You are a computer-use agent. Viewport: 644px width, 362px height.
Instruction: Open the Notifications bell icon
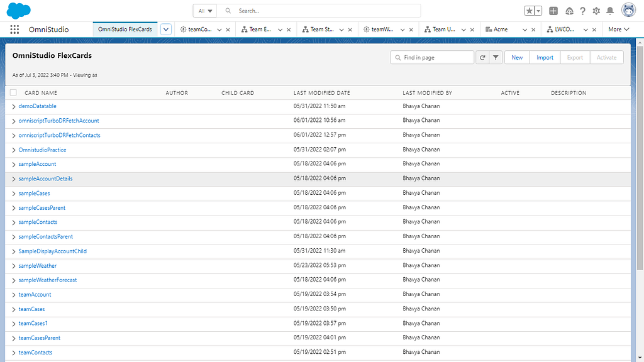coord(610,11)
